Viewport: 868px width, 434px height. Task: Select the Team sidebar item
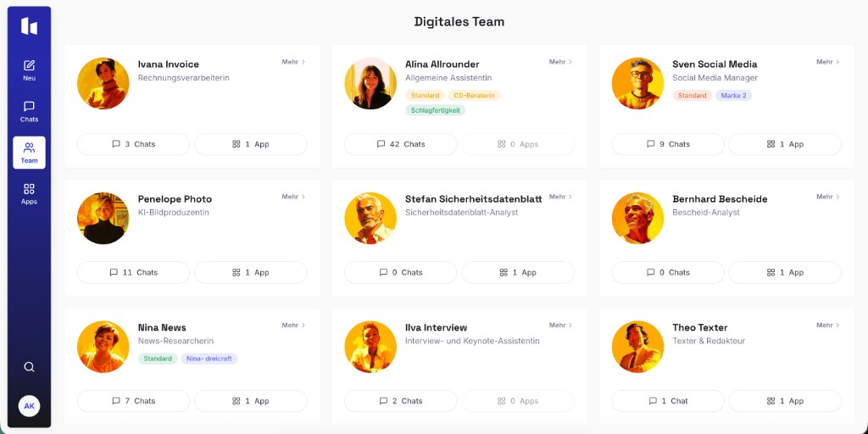(x=30, y=153)
